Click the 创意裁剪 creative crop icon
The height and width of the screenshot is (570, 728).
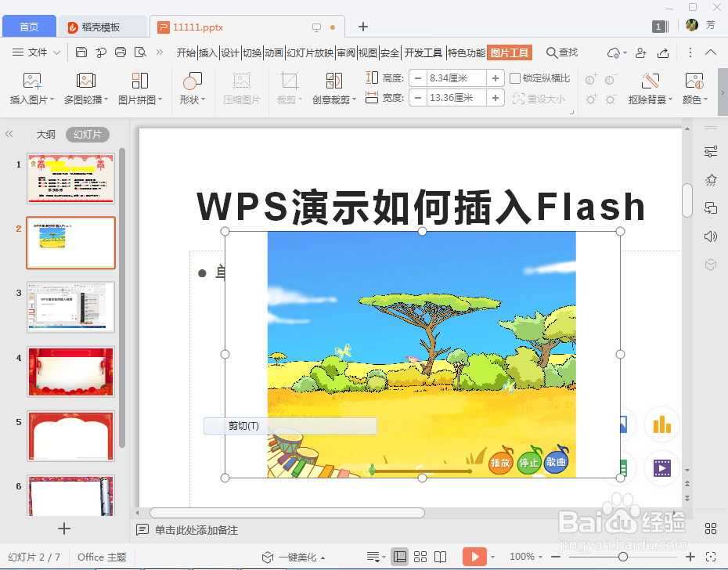pos(333,81)
